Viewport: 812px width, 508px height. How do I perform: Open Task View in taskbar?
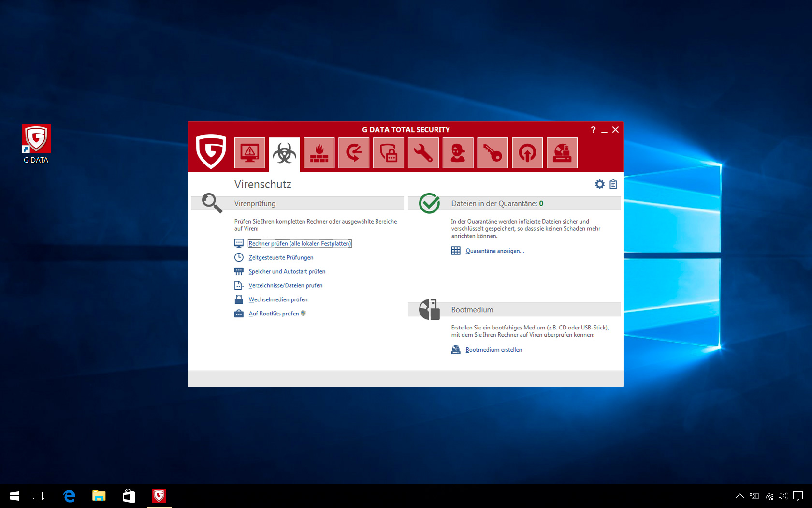[x=39, y=496]
